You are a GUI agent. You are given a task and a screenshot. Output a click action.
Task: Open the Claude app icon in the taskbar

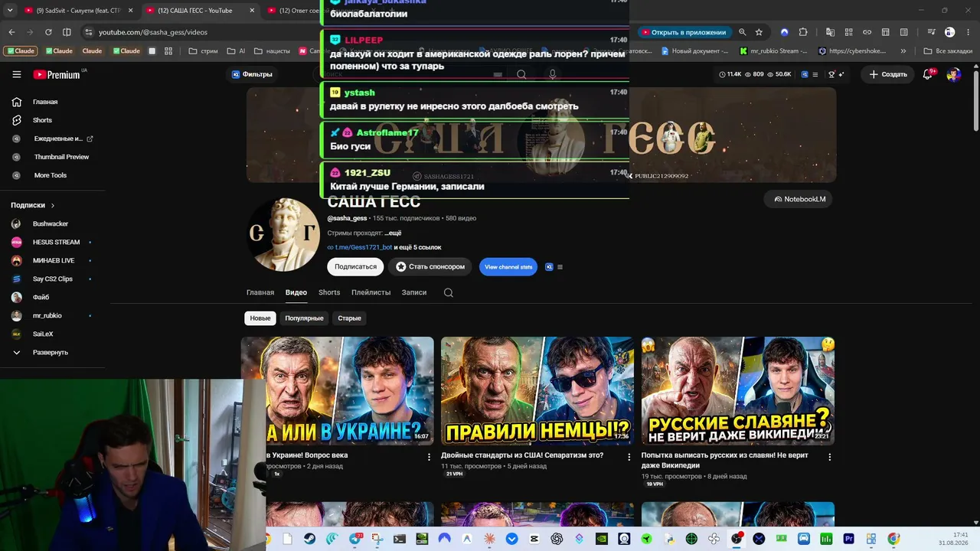489,539
